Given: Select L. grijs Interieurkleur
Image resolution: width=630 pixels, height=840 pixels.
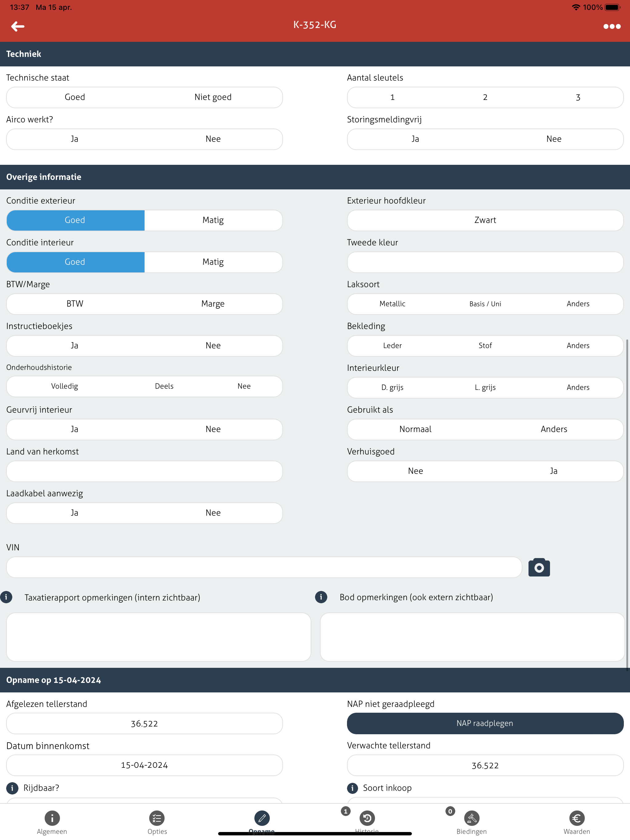Looking at the screenshot, I should (x=485, y=387).
